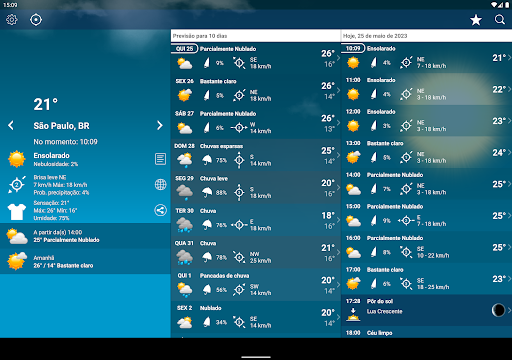Tap the share icon

coord(160,210)
